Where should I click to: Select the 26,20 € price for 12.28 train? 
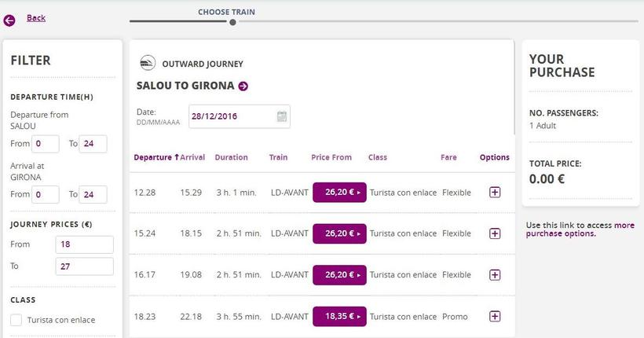338,193
